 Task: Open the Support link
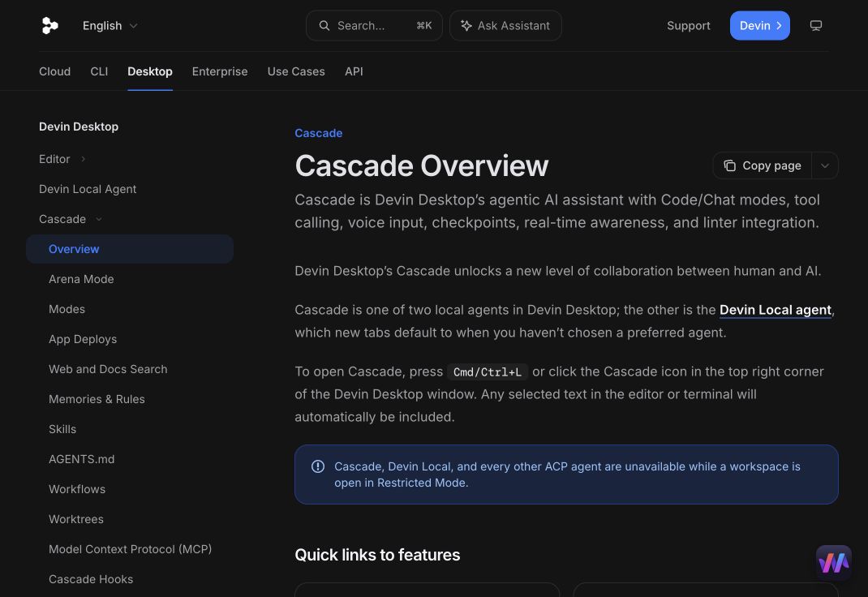point(688,25)
